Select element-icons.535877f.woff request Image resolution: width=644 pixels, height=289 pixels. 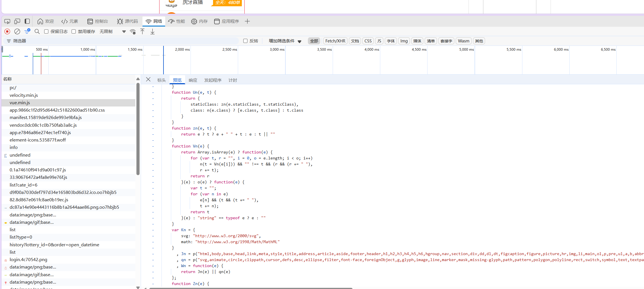click(x=68, y=140)
